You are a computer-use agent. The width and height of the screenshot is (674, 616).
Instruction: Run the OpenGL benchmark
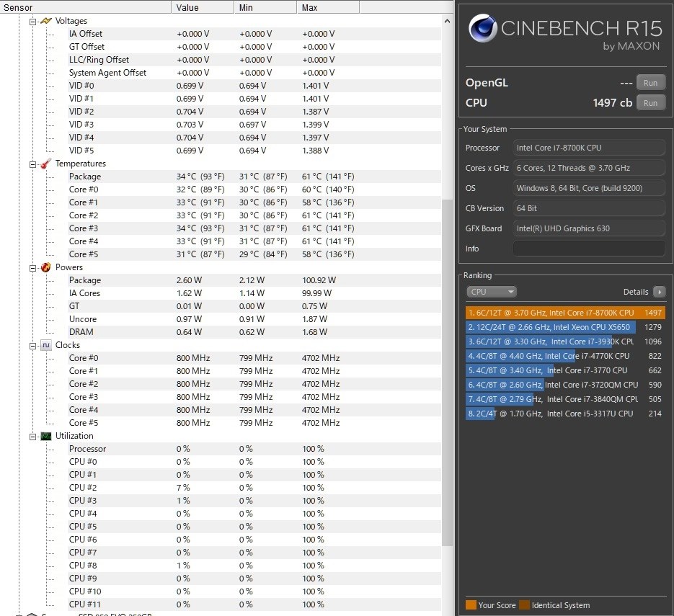(649, 82)
